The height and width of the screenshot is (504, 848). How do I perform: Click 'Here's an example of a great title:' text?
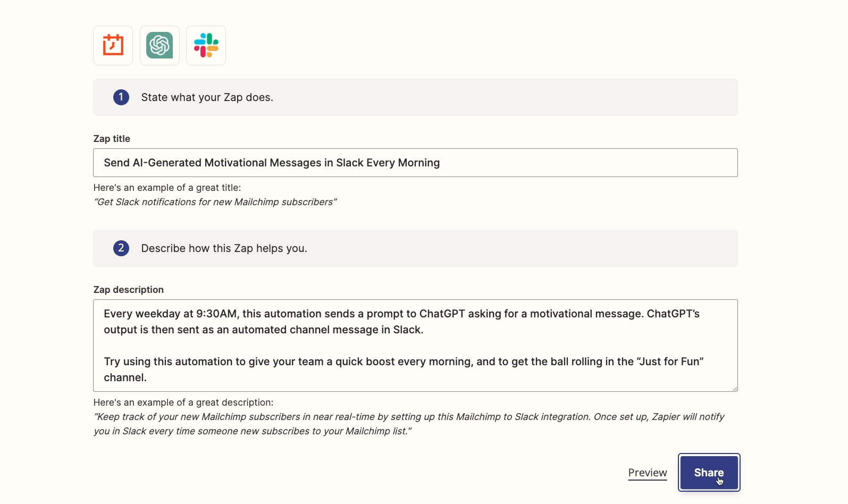point(167,188)
